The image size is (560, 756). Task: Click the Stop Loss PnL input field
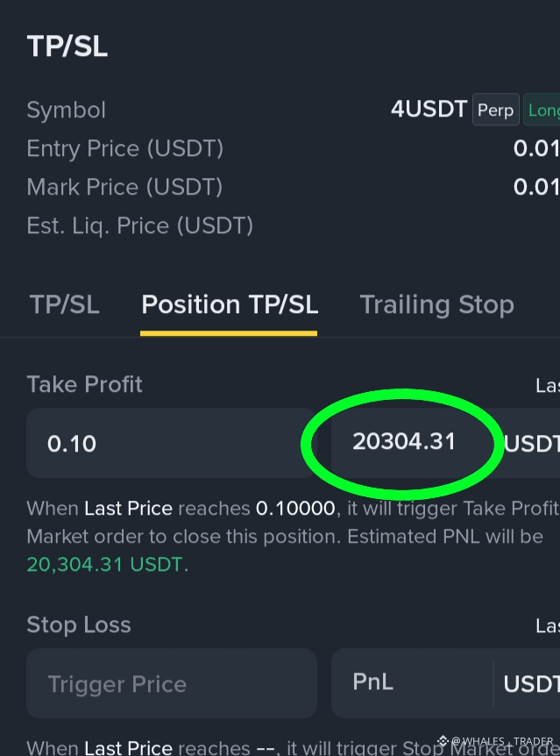tap(412, 683)
